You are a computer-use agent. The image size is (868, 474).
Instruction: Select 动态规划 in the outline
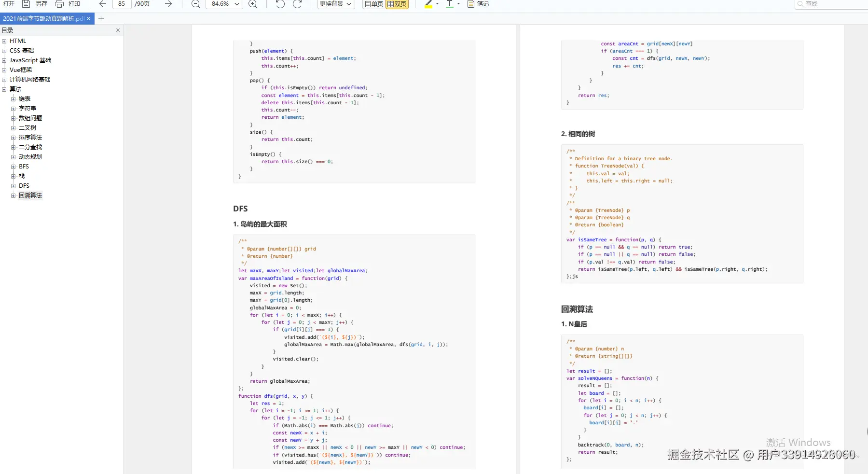point(30,157)
